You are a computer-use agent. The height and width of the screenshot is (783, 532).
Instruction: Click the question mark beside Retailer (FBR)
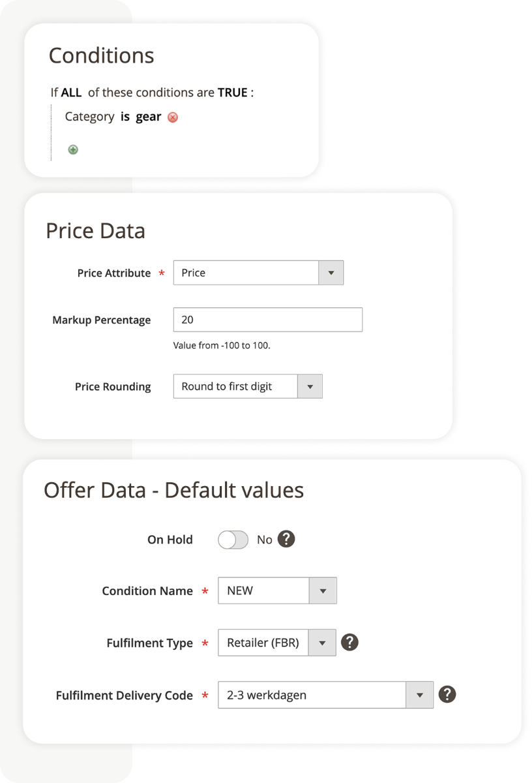(350, 643)
